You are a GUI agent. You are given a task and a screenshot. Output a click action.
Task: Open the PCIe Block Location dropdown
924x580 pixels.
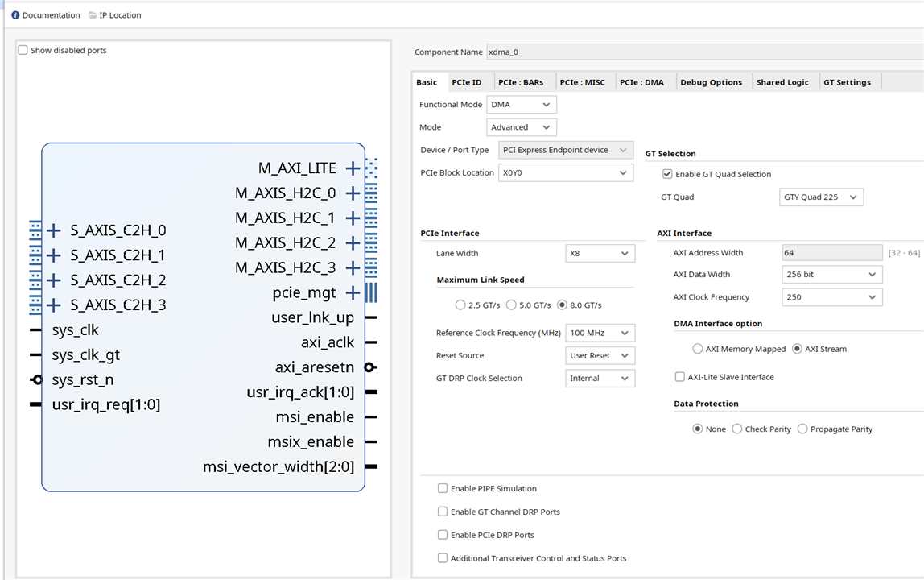566,173
